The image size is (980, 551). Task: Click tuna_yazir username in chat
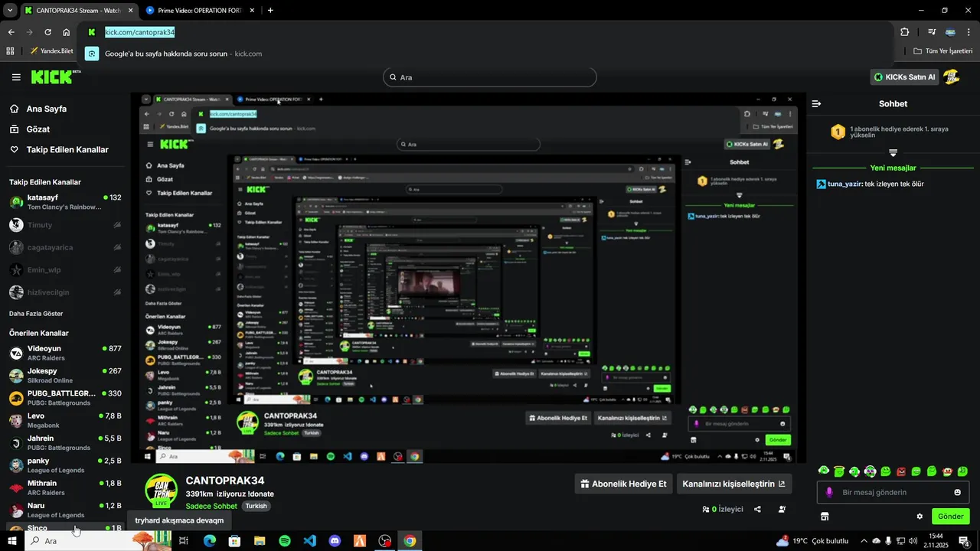pos(844,184)
